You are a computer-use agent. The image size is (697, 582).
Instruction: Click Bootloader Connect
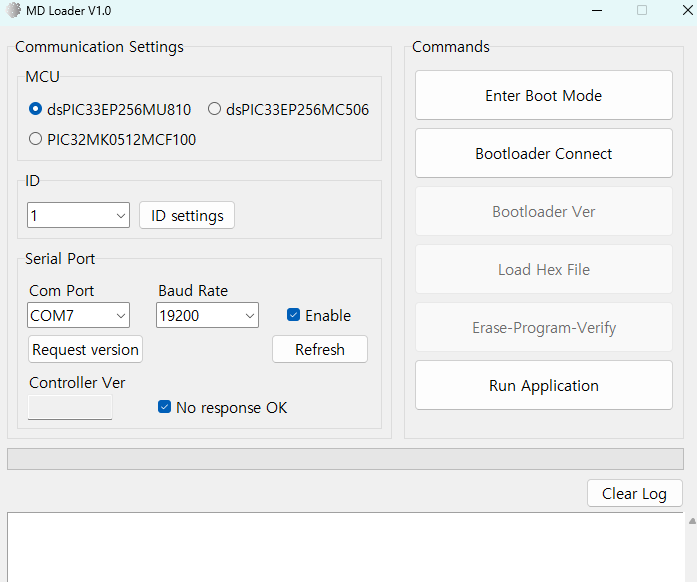pyautogui.click(x=544, y=153)
